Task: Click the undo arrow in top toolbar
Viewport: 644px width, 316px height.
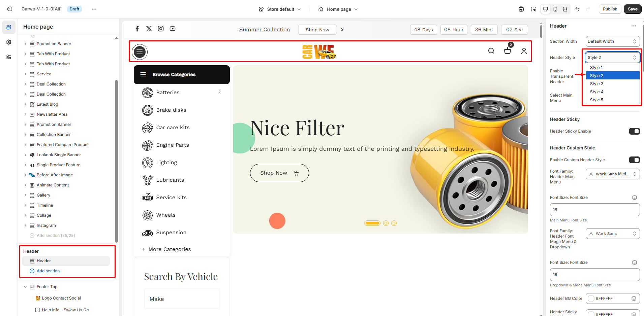Action: coord(577,9)
